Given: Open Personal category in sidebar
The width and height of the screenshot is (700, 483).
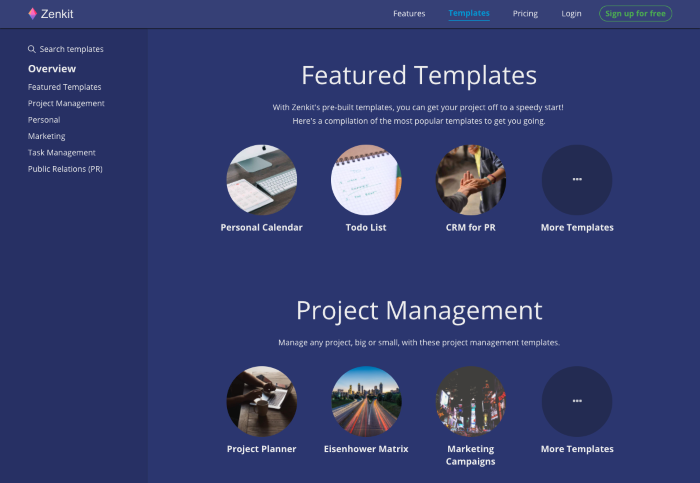Looking at the screenshot, I should (x=44, y=120).
